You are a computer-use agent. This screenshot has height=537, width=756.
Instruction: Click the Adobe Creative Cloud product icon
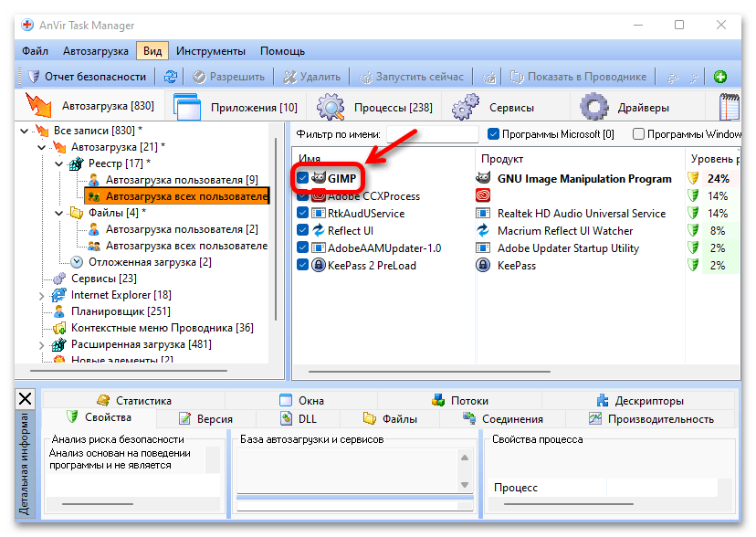pyautogui.click(x=483, y=195)
